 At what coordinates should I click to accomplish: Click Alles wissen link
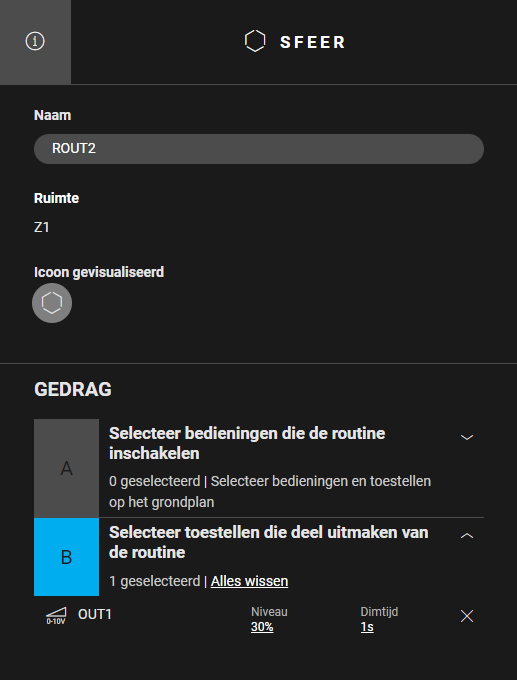(249, 581)
